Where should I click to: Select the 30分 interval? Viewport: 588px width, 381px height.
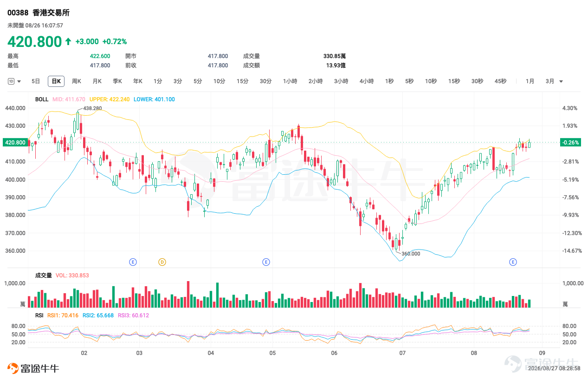266,81
